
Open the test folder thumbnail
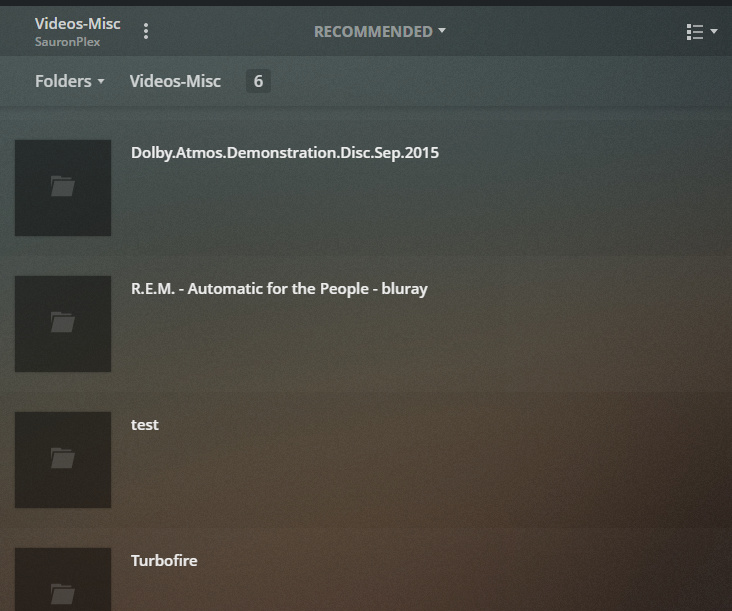[x=63, y=459]
